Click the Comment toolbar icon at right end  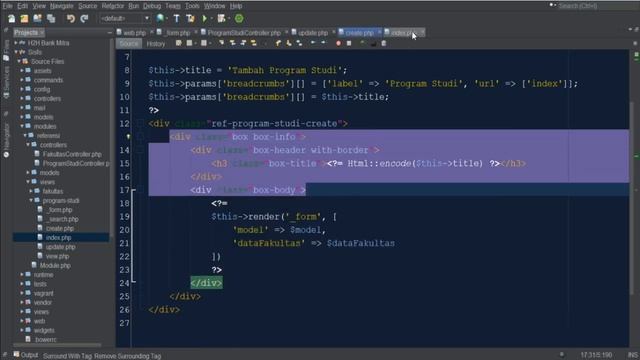[384, 43]
